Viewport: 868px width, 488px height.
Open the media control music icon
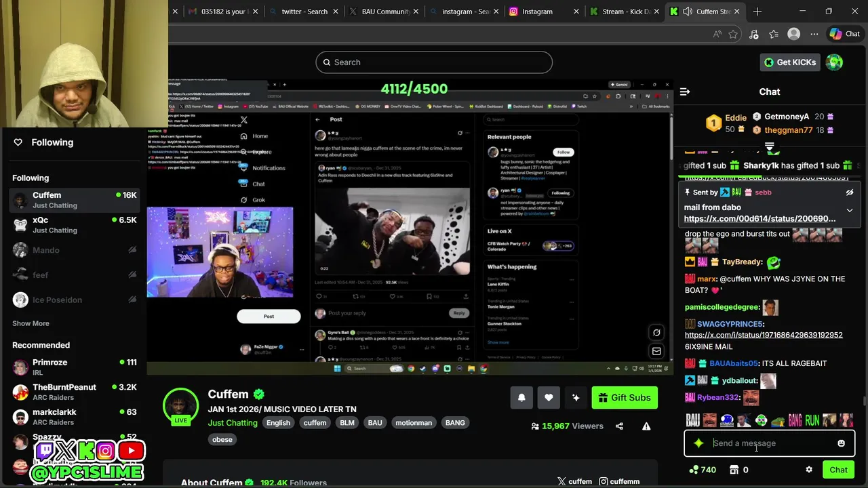pos(753,34)
